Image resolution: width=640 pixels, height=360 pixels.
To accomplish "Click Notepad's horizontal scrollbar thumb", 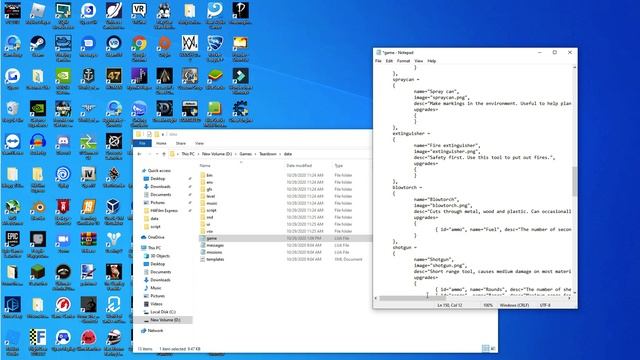I will point(413,298).
